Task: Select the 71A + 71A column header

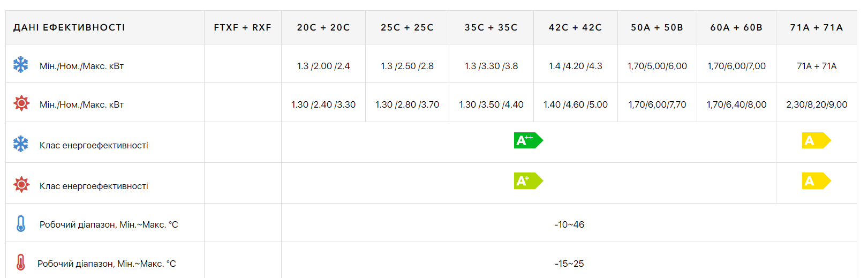Action: (x=817, y=27)
